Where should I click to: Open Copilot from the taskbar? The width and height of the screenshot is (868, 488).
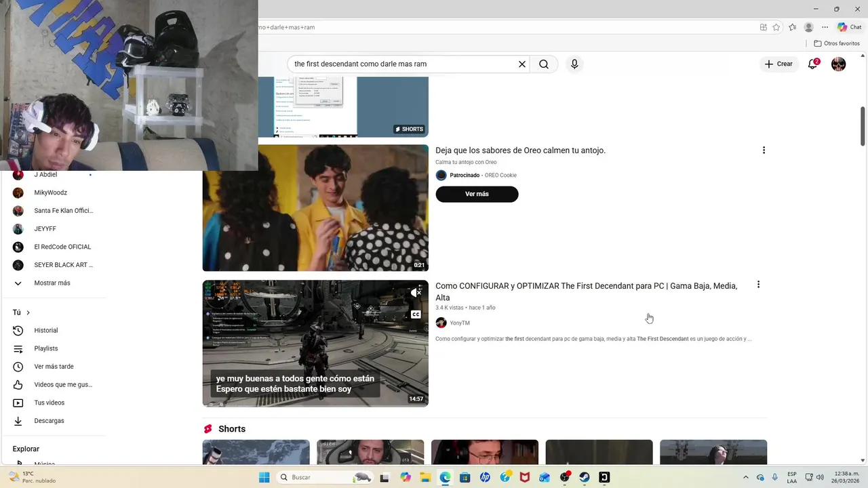click(x=406, y=477)
